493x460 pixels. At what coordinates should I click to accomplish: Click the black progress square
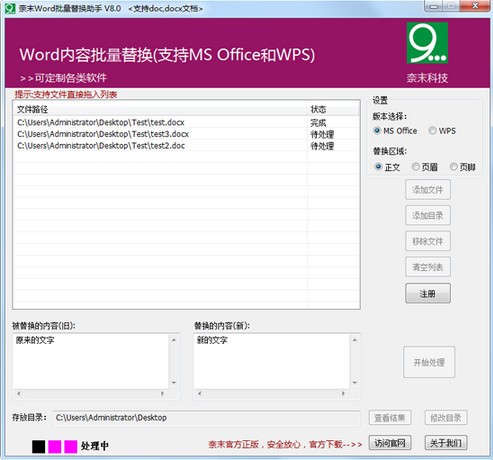point(38,447)
